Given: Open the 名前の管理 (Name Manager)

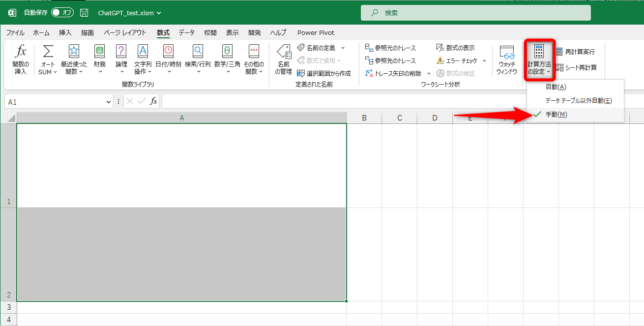Looking at the screenshot, I should (x=283, y=58).
